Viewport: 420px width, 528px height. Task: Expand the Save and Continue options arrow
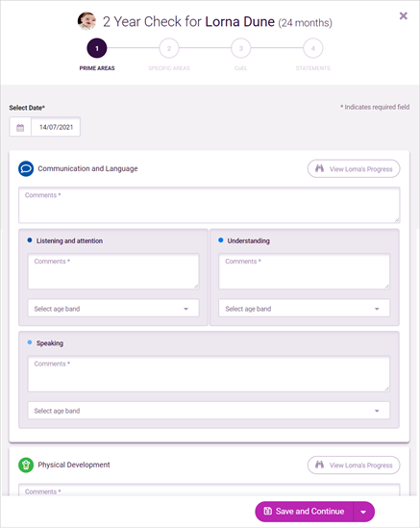[x=363, y=512]
